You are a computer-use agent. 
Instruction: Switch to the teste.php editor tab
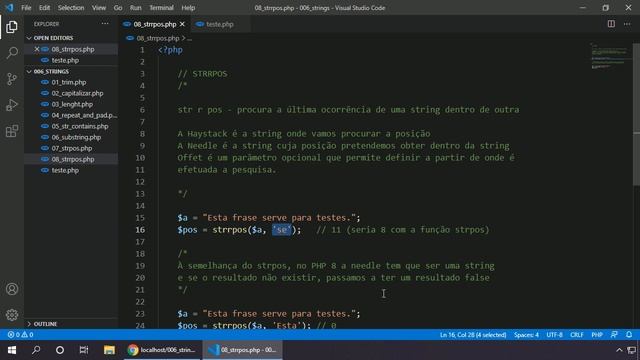(x=220, y=24)
